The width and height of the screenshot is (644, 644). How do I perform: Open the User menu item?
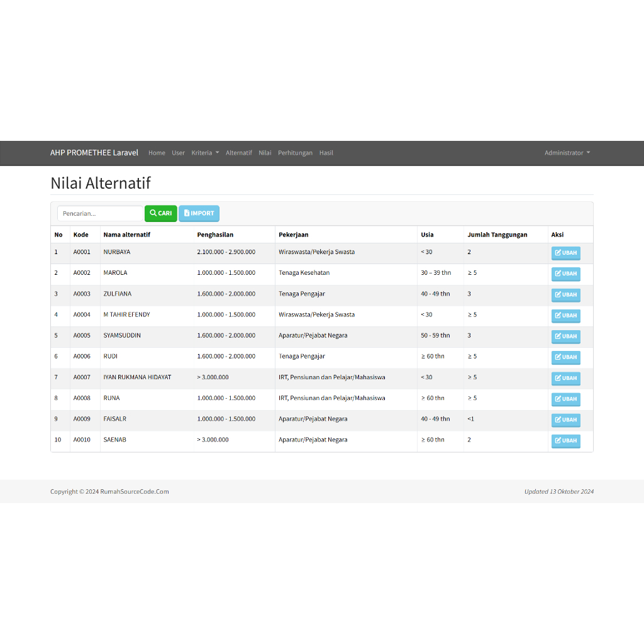[179, 153]
